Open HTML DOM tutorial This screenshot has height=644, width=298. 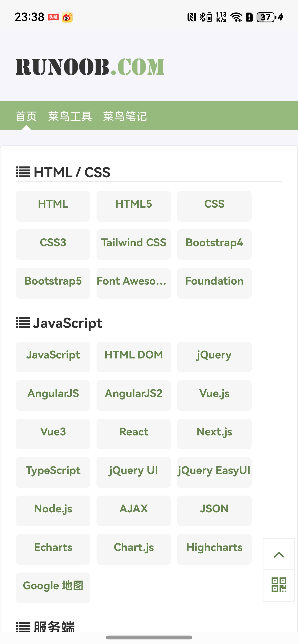pyautogui.click(x=134, y=357)
